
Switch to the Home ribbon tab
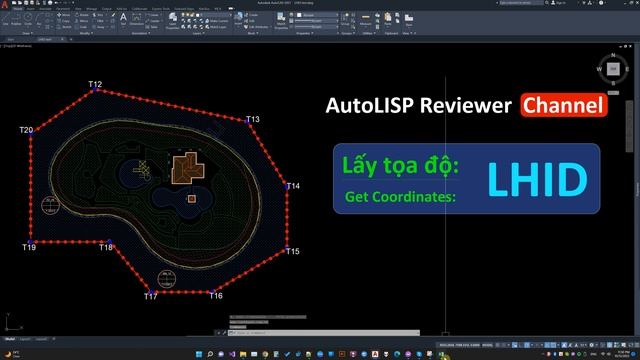click(x=18, y=9)
